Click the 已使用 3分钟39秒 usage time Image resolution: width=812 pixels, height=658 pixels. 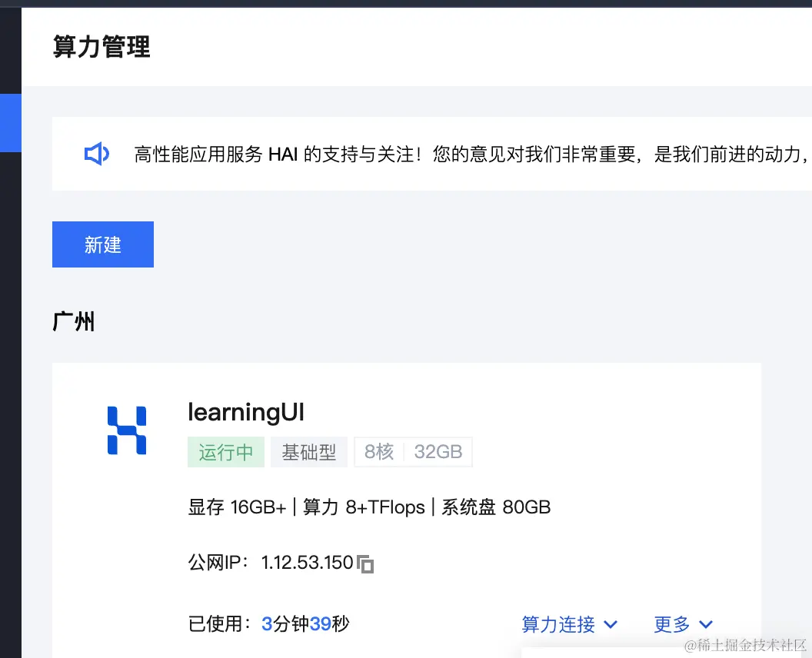tap(269, 624)
